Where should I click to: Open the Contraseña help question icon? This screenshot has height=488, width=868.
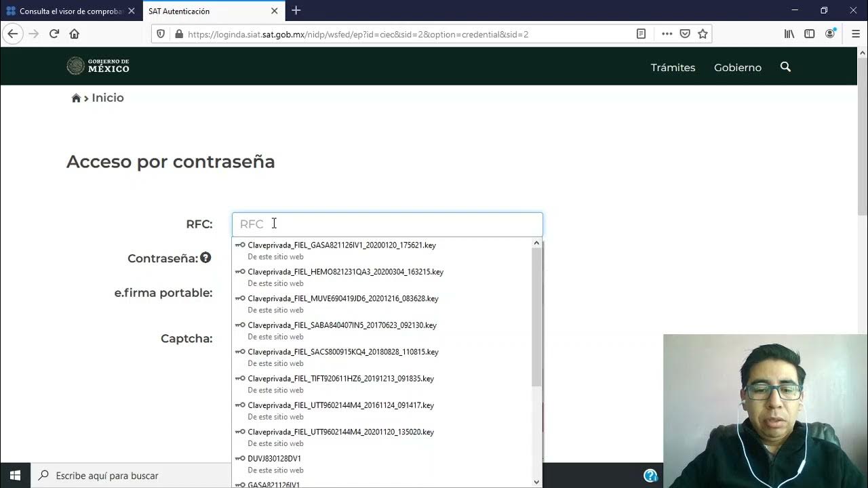[205, 258]
